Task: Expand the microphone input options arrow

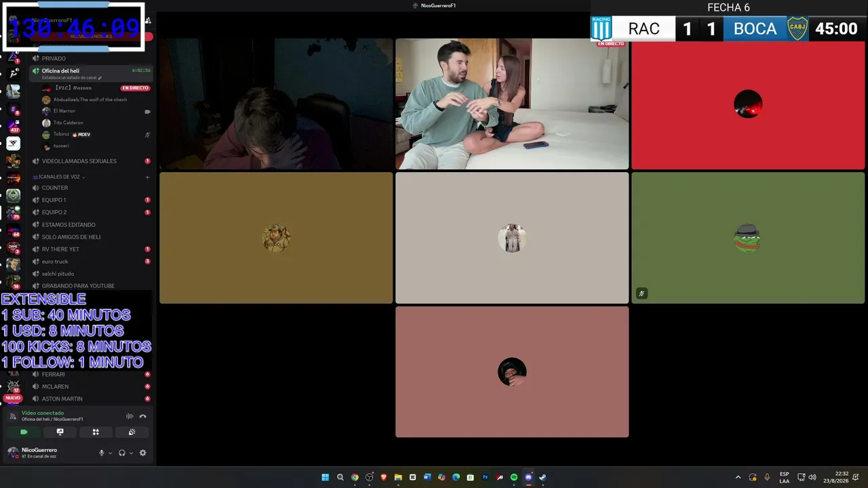Action: click(110, 453)
